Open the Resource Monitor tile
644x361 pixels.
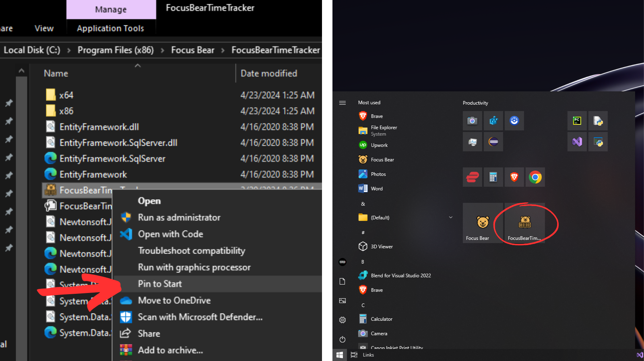click(x=472, y=142)
